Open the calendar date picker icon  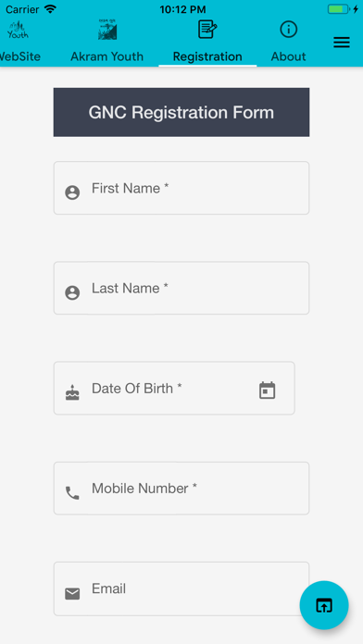point(268,390)
